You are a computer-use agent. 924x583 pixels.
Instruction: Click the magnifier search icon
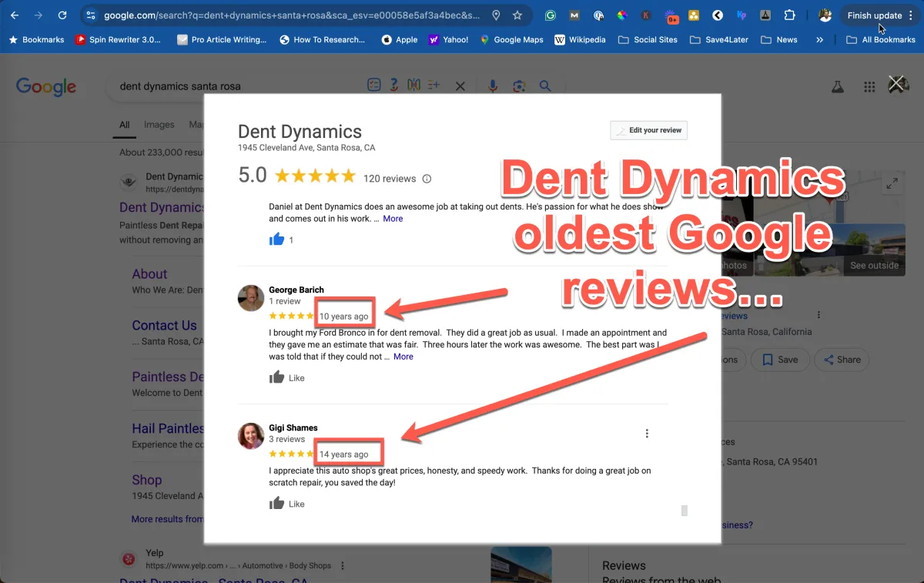pos(545,86)
